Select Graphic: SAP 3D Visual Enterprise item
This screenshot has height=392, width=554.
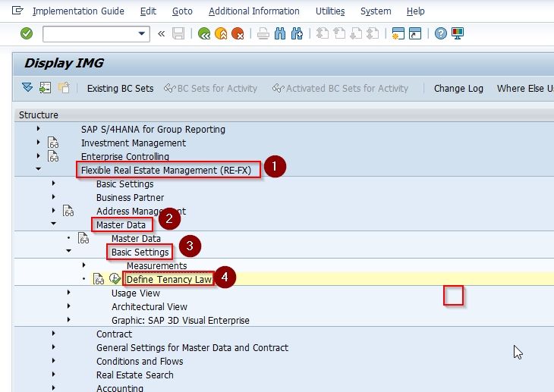[x=181, y=320]
